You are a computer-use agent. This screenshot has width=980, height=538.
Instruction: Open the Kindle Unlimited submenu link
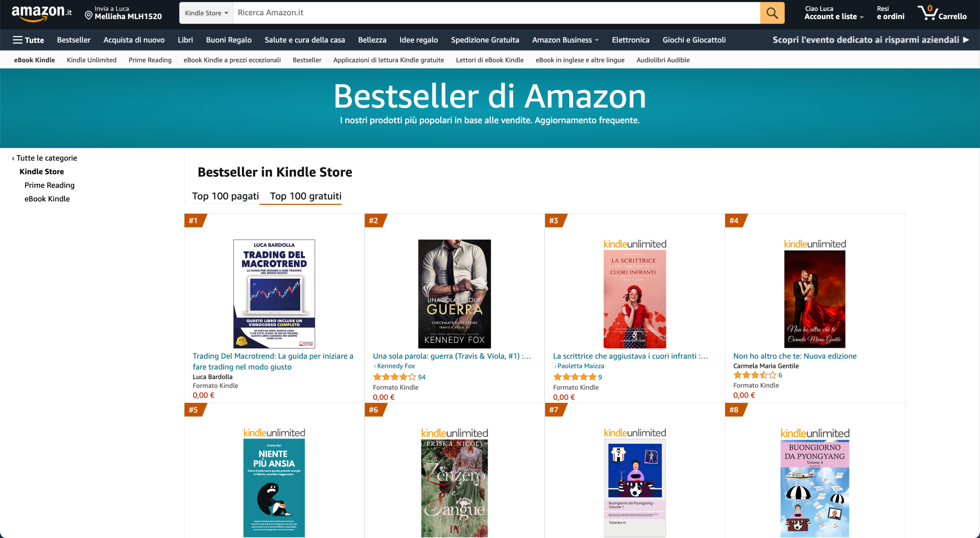point(91,60)
